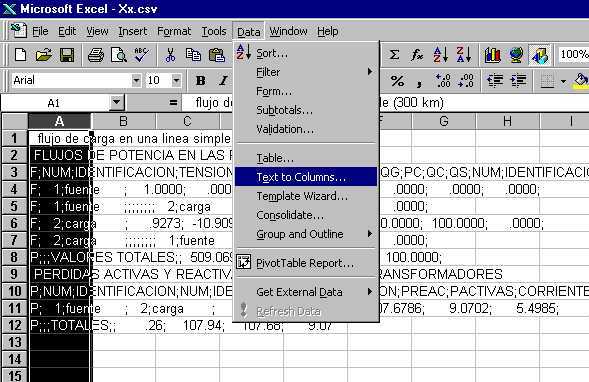Toggle Italic formatting

pos(224,80)
